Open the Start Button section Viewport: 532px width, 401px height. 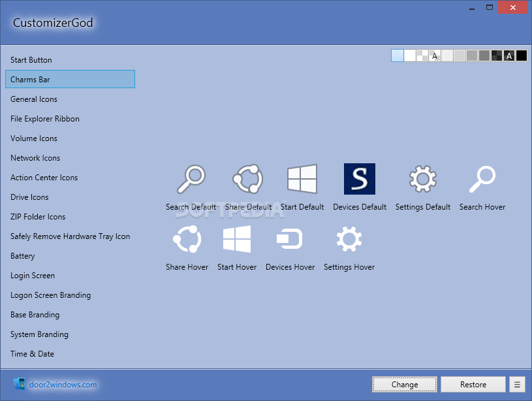point(70,60)
